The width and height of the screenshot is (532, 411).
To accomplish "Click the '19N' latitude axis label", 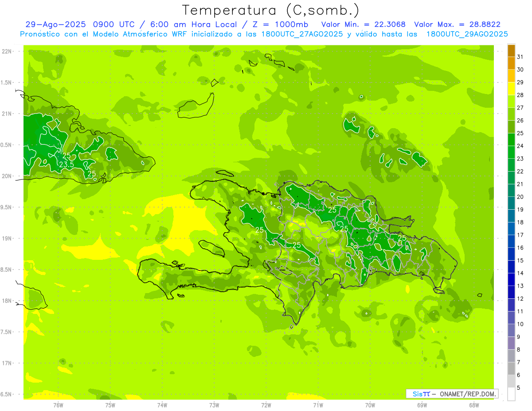I will 6,238.
